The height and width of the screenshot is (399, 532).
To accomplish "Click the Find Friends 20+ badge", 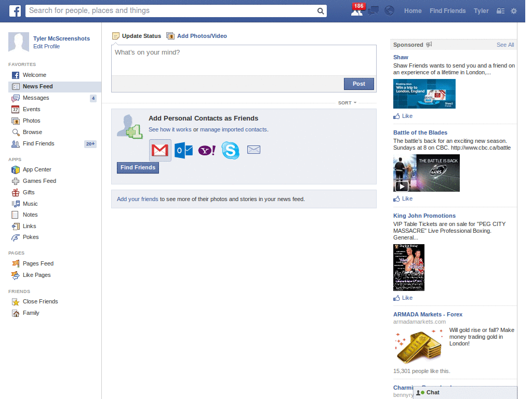I will [x=90, y=144].
